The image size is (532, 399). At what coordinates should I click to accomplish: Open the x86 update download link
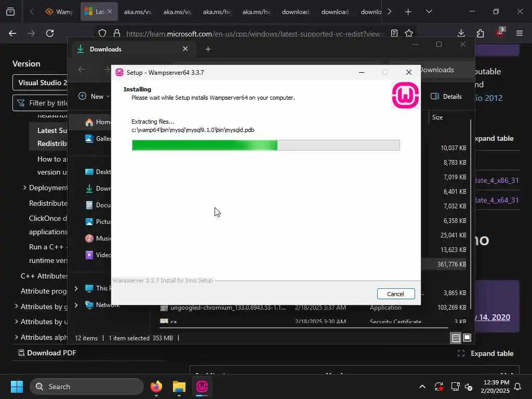497,180
